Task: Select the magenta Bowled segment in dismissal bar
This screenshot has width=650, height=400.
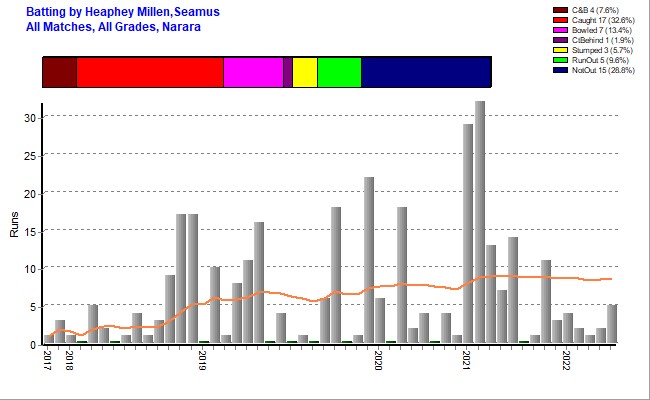Action: coord(252,73)
